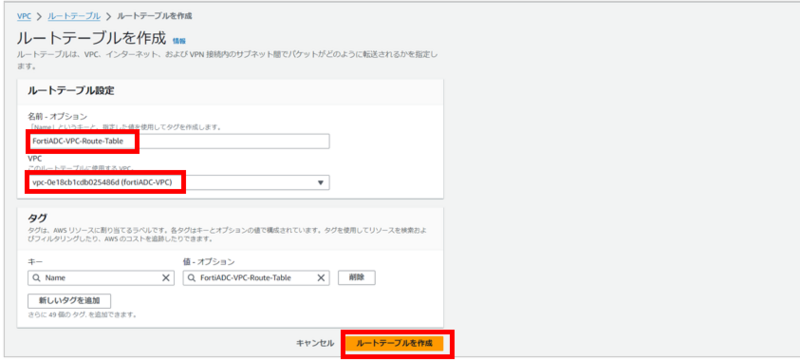Click the ルートテーブル設定 section heading
The height and width of the screenshot is (361, 800).
pos(70,91)
